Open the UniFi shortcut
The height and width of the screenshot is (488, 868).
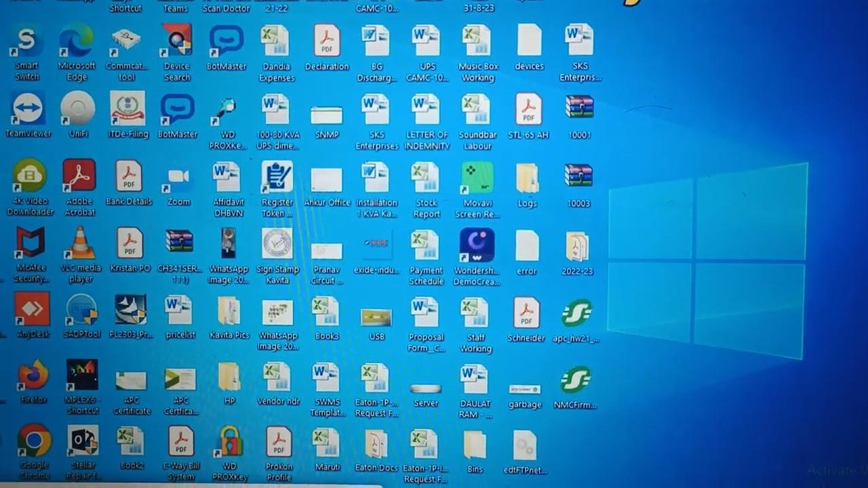(77, 108)
